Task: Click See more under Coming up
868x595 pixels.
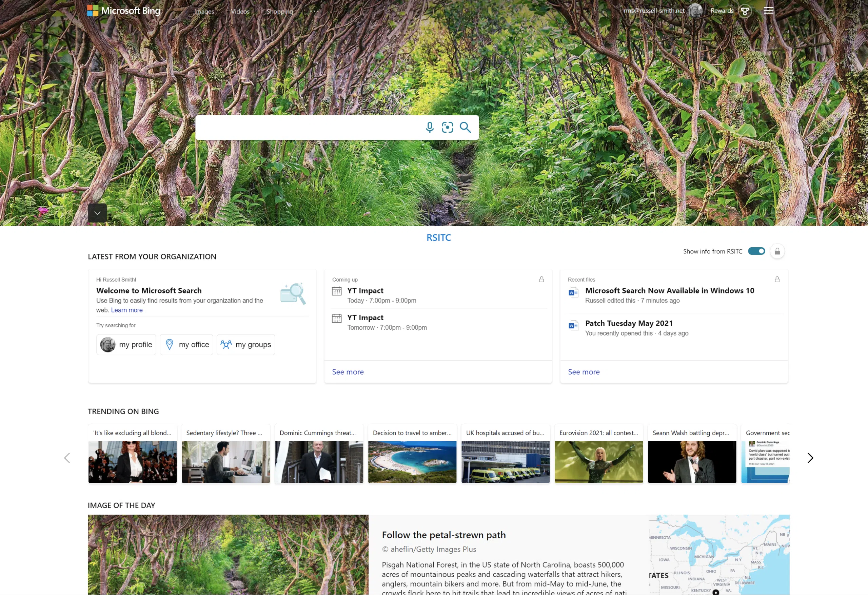Action: click(348, 372)
